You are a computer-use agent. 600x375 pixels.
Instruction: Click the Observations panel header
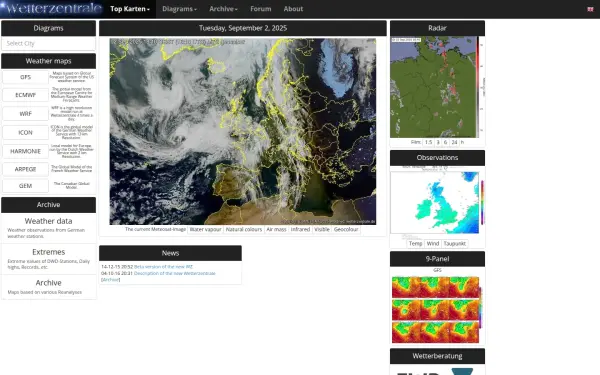click(x=437, y=158)
